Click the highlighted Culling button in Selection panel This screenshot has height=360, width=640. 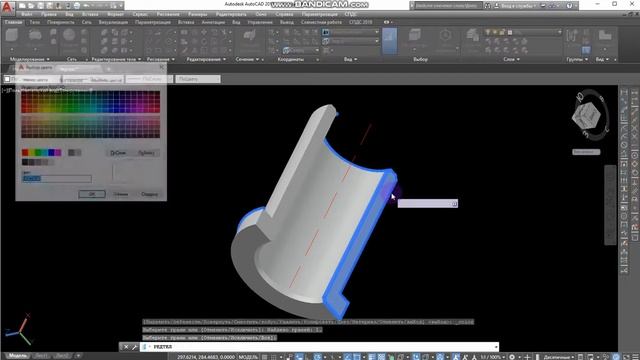pos(389,41)
